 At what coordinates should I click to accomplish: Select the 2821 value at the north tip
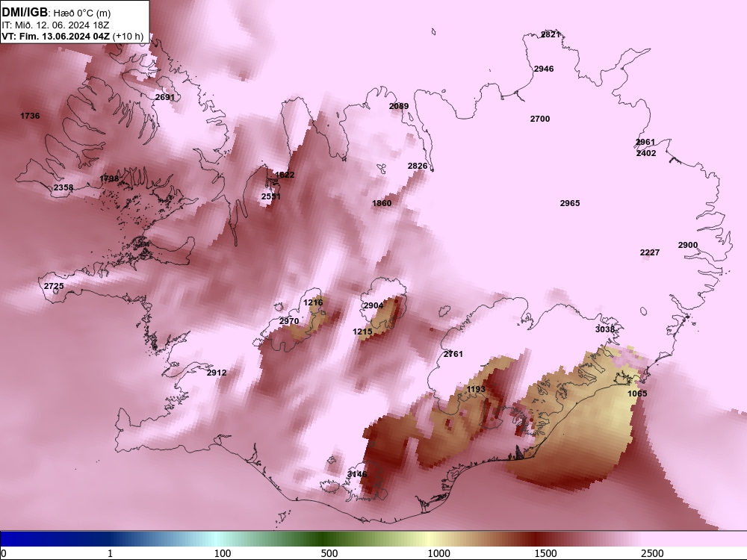click(551, 34)
